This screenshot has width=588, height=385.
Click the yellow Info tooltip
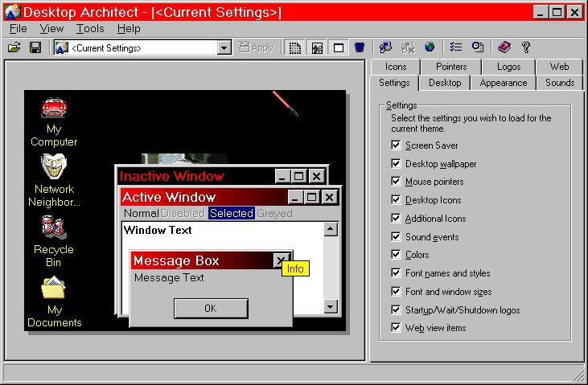295,268
